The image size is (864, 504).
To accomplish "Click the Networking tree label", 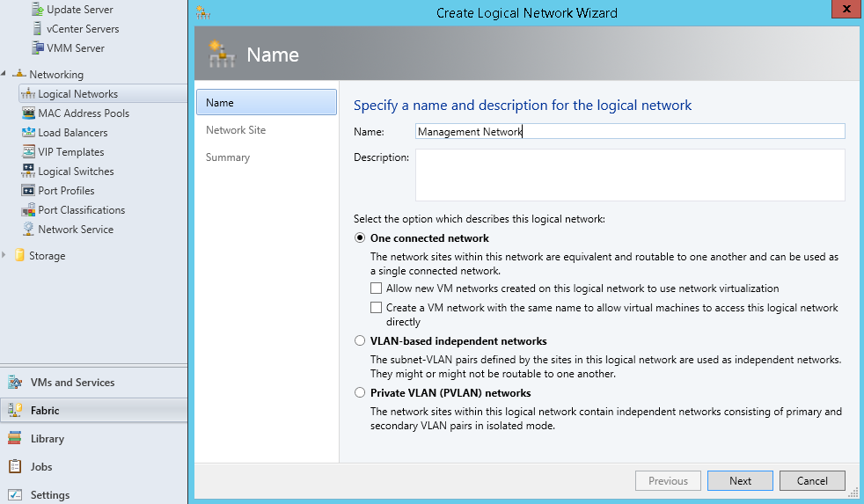I will click(x=56, y=75).
